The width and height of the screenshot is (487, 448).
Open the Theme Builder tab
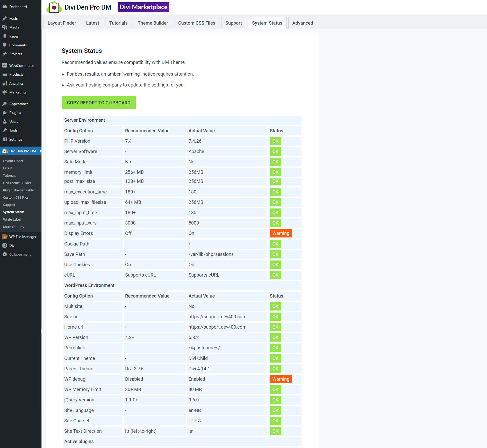153,23
